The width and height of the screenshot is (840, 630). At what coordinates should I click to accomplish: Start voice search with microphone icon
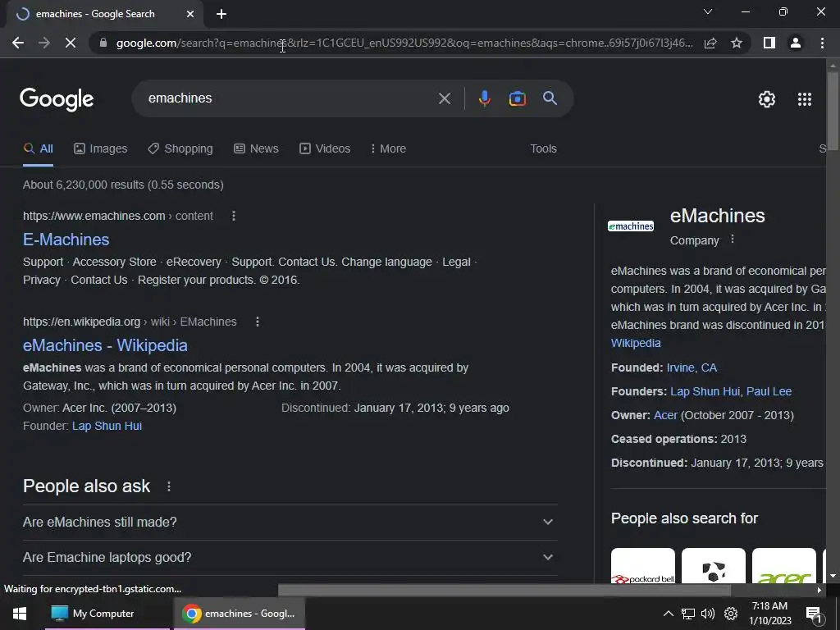click(x=484, y=98)
